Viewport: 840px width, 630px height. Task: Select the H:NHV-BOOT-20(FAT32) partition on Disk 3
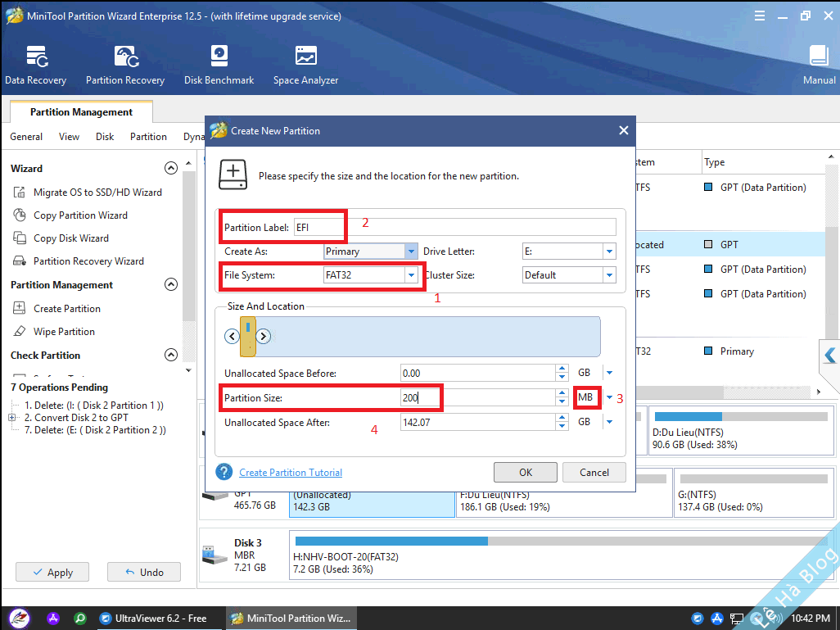point(562,555)
